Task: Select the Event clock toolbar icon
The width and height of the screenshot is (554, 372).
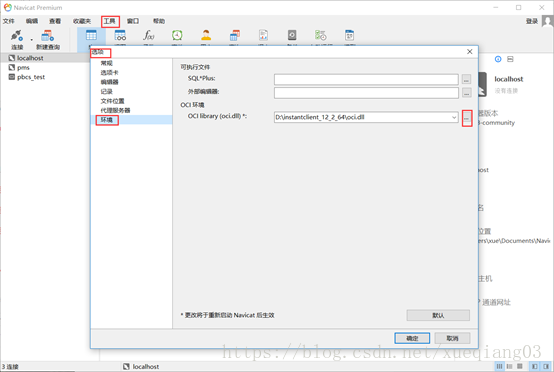Action: [x=177, y=35]
